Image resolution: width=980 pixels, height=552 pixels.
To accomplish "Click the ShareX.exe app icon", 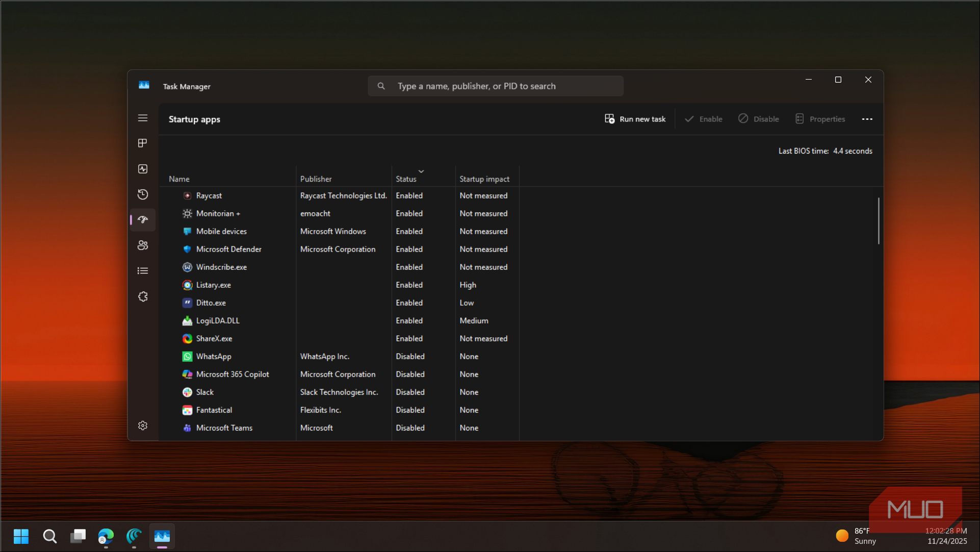I will click(187, 339).
